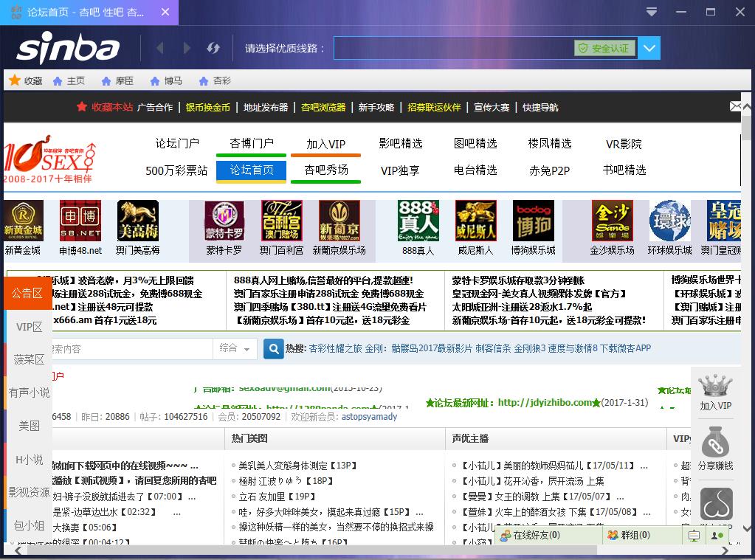Click the 环球 globe logo
This screenshot has height=560, width=755.
point(670,221)
